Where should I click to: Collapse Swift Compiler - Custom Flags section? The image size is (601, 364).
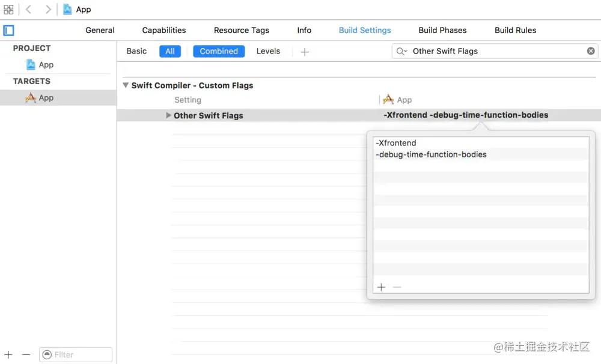tap(126, 85)
